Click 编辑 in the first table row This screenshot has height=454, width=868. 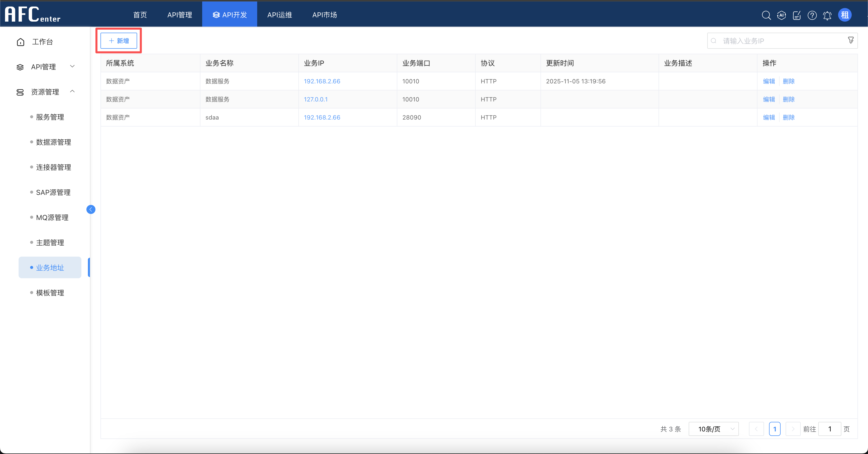[x=769, y=81]
